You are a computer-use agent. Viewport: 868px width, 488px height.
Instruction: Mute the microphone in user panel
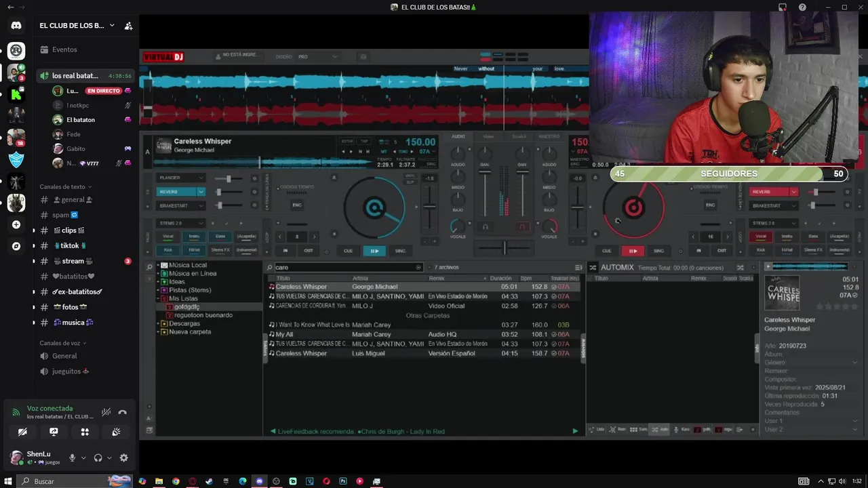point(72,457)
